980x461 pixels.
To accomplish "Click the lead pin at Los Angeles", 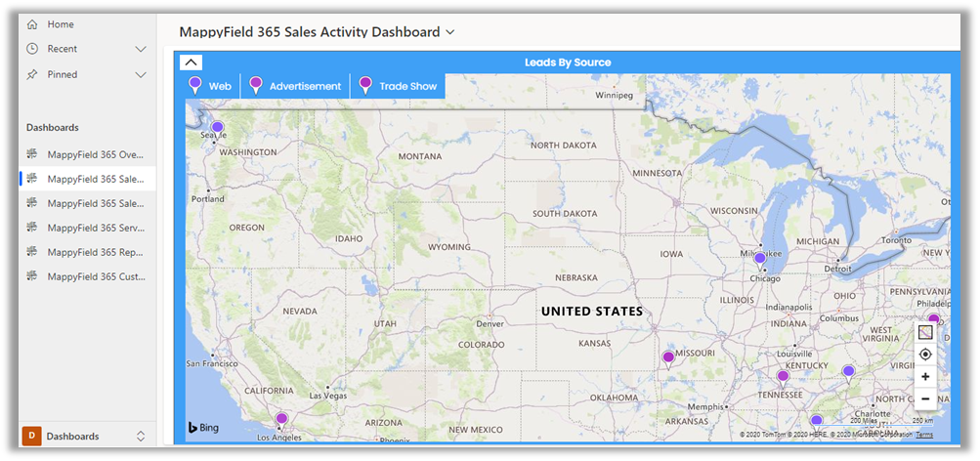I will click(281, 418).
